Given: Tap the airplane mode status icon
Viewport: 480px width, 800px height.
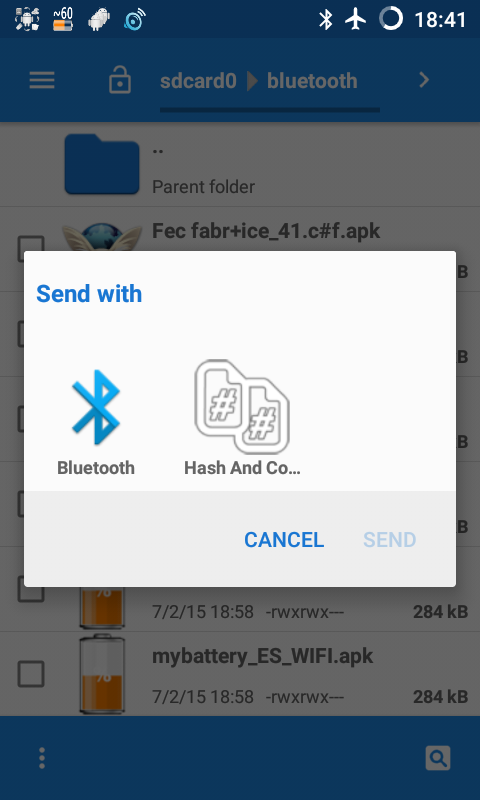Looking at the screenshot, I should [x=356, y=19].
